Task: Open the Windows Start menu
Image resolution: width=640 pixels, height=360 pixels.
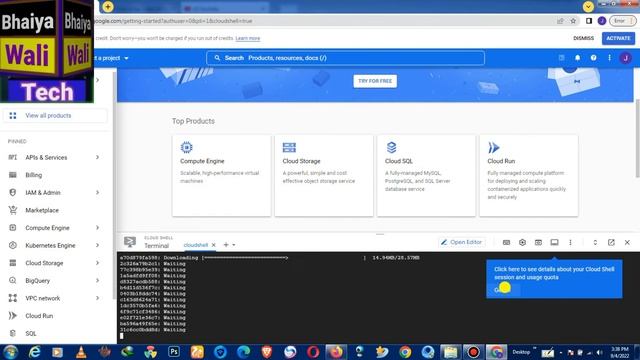Action: click(10, 352)
